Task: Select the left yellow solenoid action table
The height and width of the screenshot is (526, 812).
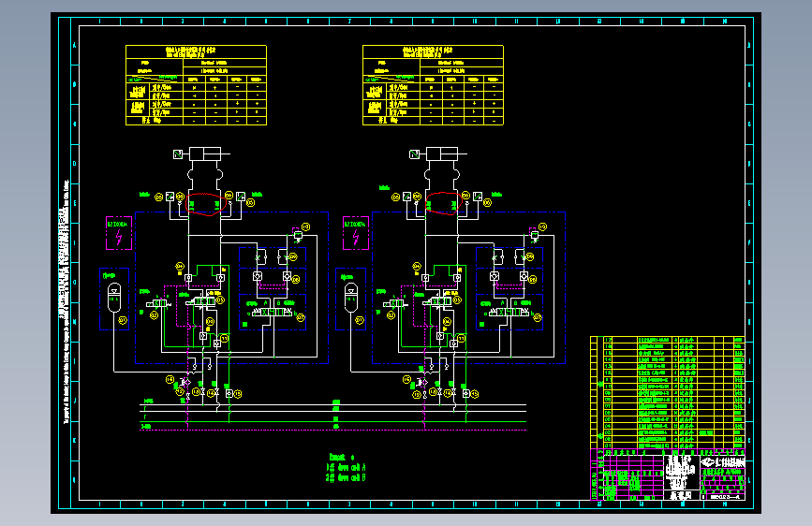Action: click(x=197, y=85)
